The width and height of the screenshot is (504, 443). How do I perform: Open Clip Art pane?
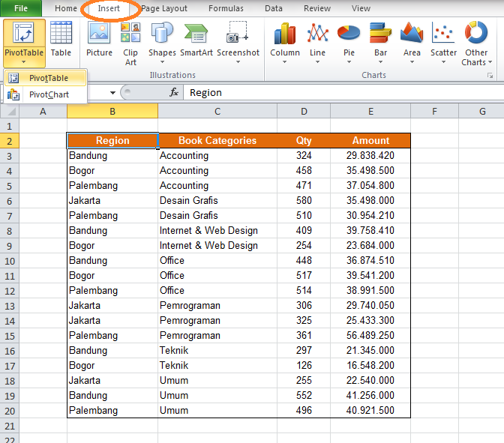(x=130, y=43)
